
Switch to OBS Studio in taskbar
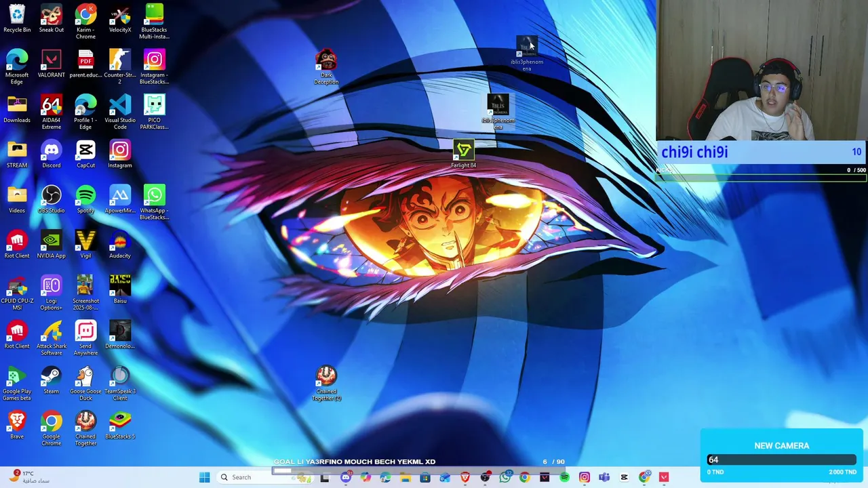click(x=485, y=477)
